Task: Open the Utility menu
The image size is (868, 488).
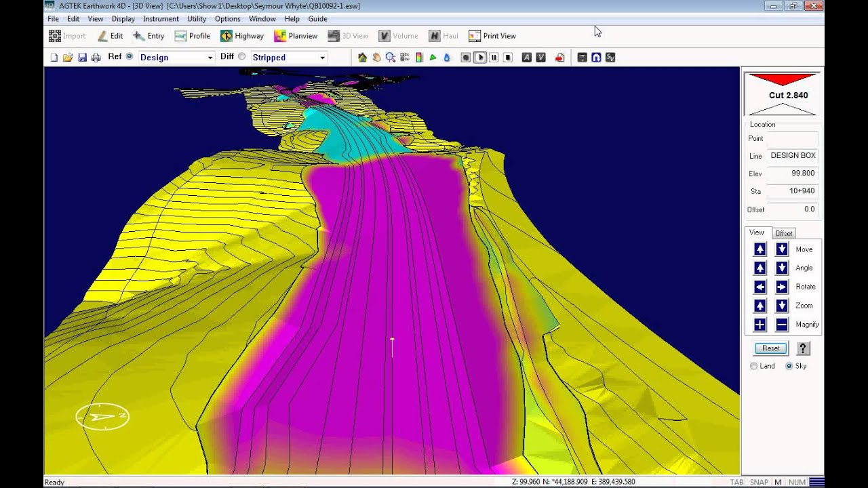Action: [197, 19]
